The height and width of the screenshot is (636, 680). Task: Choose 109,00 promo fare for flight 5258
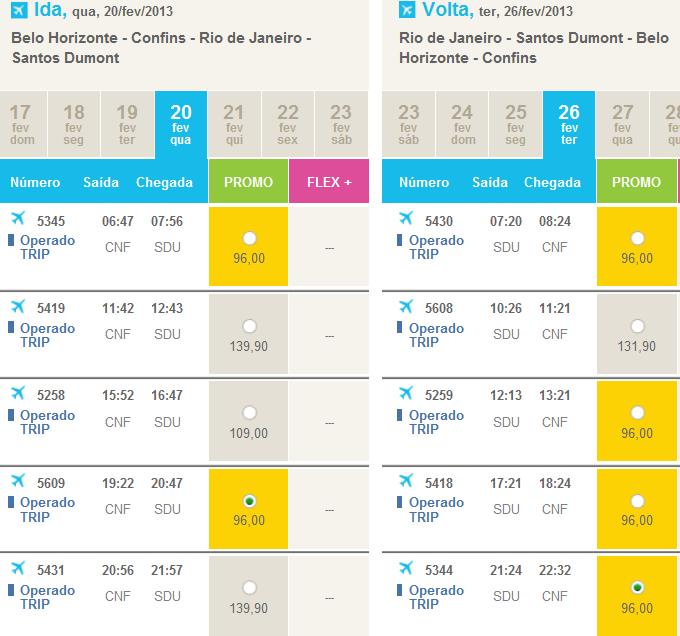pos(248,413)
